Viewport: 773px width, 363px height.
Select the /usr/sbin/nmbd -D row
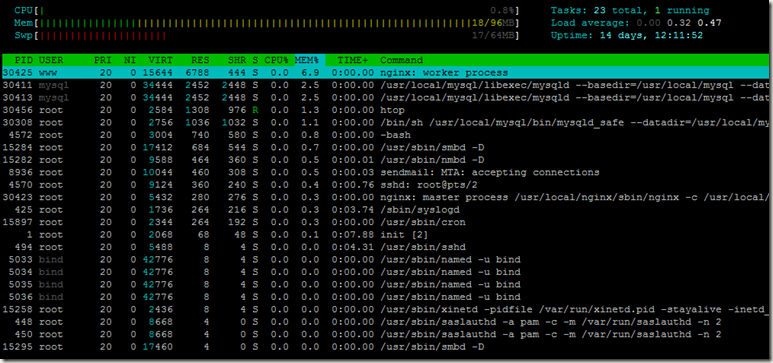[386, 160]
